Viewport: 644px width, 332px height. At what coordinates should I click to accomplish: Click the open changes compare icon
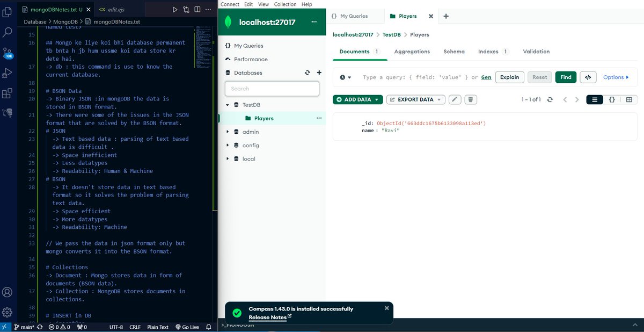point(186,10)
